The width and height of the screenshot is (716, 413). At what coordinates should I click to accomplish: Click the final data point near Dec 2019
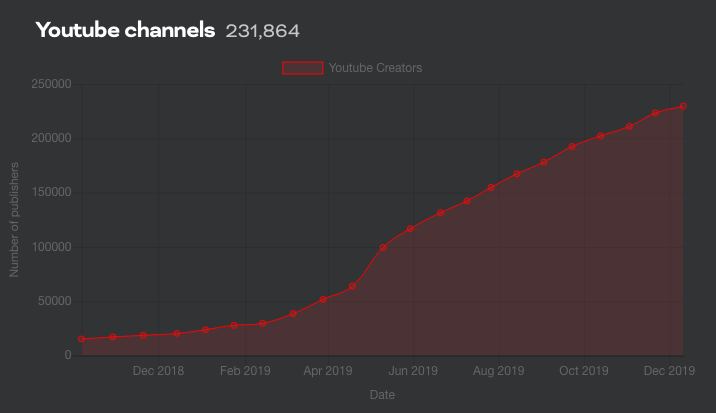(x=683, y=106)
